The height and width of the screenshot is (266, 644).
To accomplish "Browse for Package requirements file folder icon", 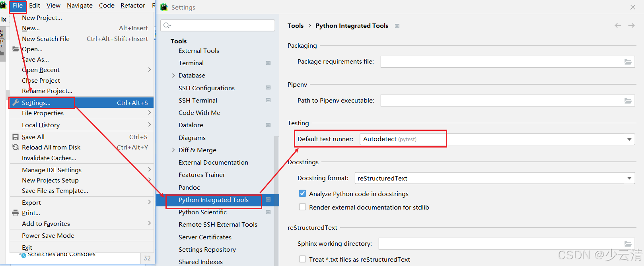I will coord(628,62).
